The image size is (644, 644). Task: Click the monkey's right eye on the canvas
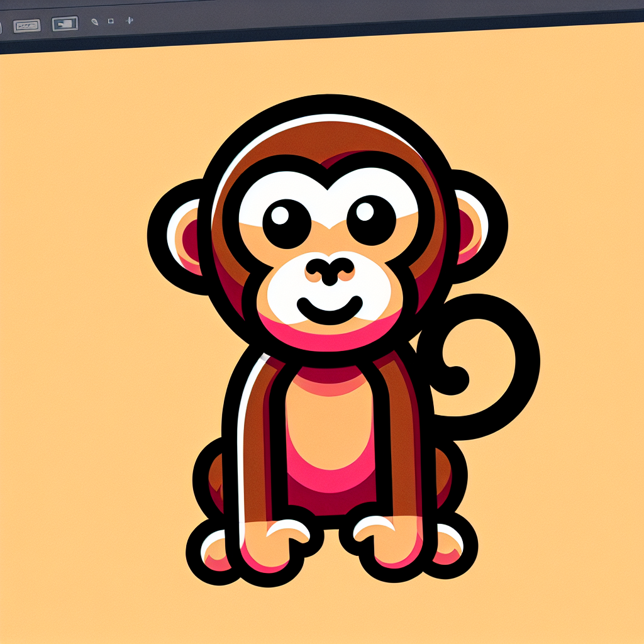click(370, 220)
